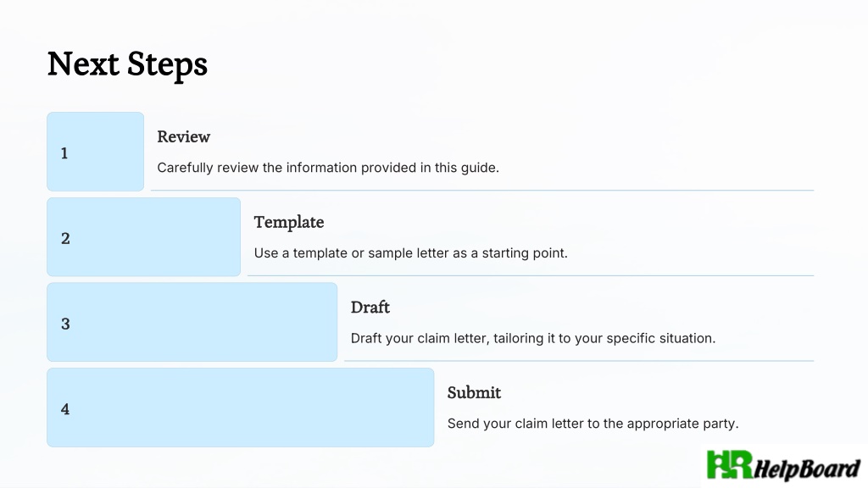This screenshot has height=488, width=868.
Task: Click the number 1 label
Action: tap(64, 153)
